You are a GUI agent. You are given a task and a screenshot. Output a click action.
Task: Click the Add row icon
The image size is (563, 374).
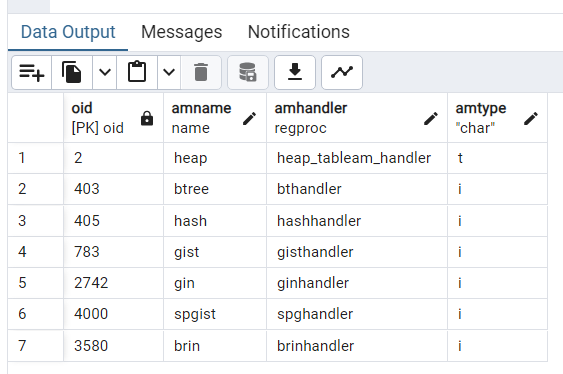32,73
